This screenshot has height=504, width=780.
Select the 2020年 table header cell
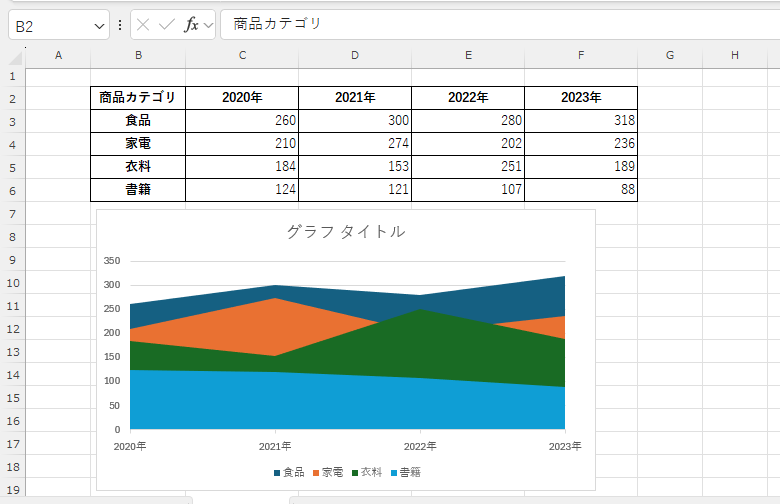[242, 98]
